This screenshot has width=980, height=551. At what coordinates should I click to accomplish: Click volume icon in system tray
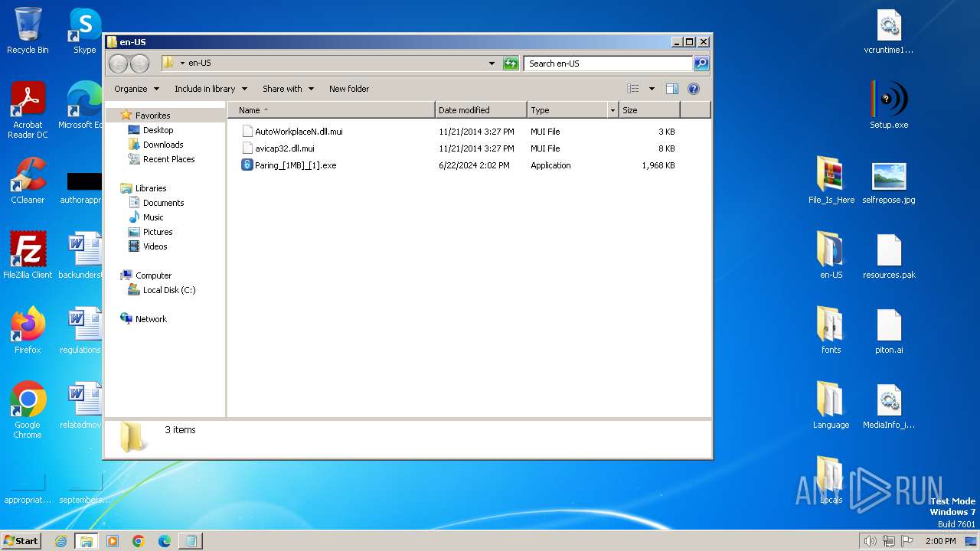(x=870, y=541)
